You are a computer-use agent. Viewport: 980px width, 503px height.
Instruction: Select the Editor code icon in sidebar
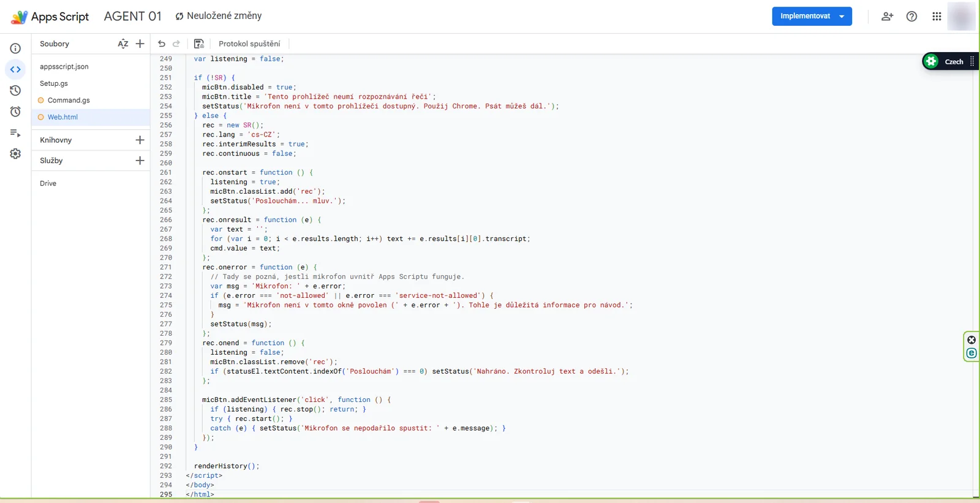pos(15,69)
